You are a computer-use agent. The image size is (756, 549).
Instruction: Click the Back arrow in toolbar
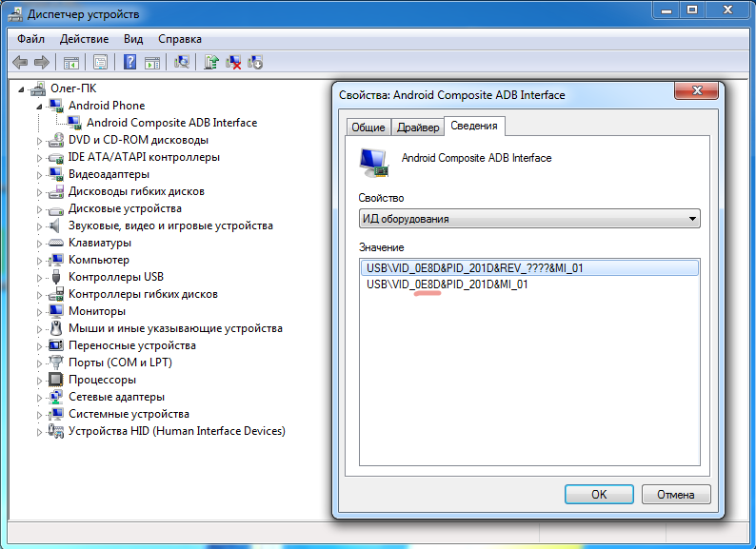pos(19,63)
